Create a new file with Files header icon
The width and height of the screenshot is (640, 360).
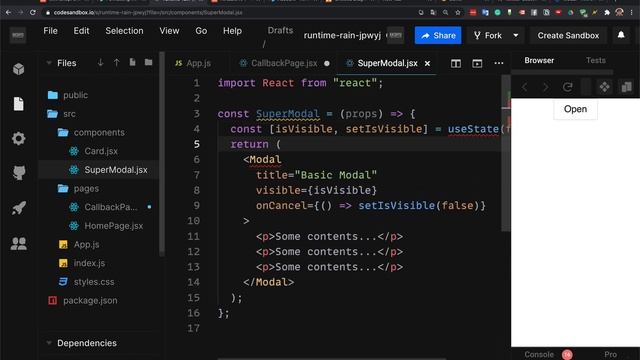(x=132, y=62)
